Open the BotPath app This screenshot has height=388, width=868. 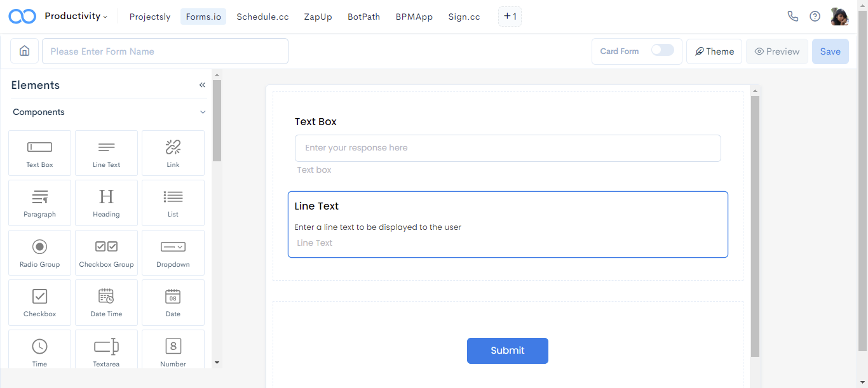click(x=363, y=17)
